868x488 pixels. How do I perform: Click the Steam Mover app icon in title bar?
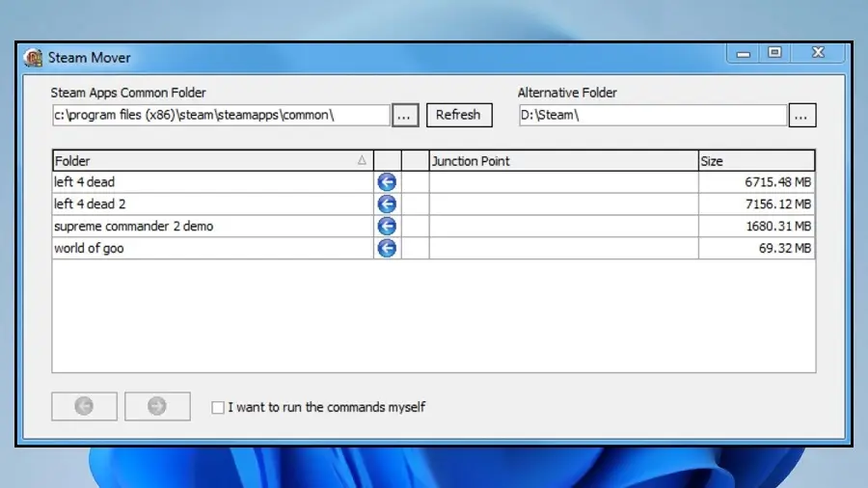[33, 57]
